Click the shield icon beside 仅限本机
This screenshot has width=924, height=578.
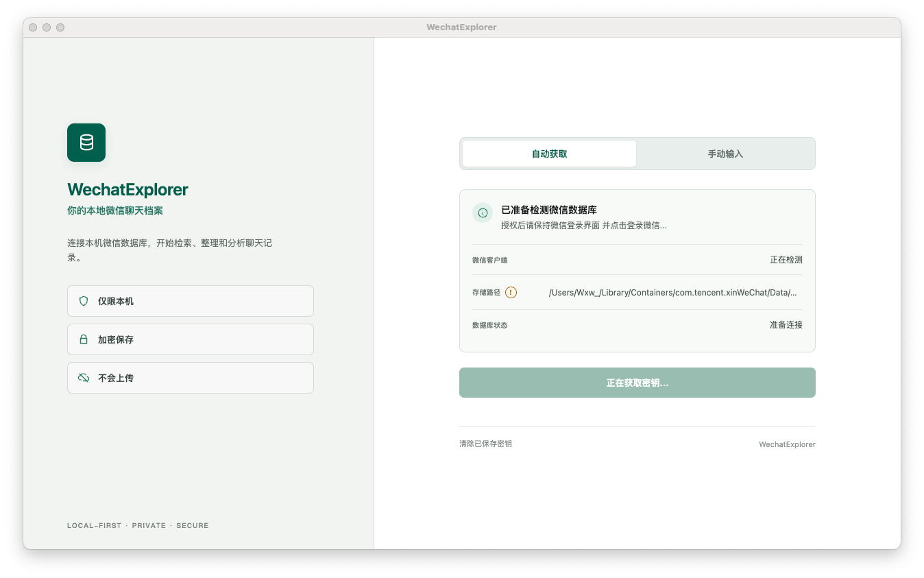point(84,301)
